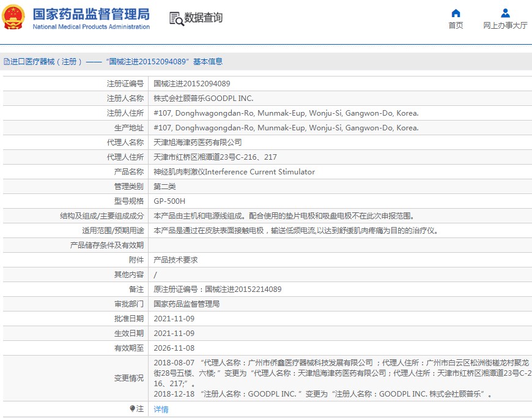This screenshot has height=418, width=532.
Task: Click the national emblem logo
Action: click(x=15, y=18)
